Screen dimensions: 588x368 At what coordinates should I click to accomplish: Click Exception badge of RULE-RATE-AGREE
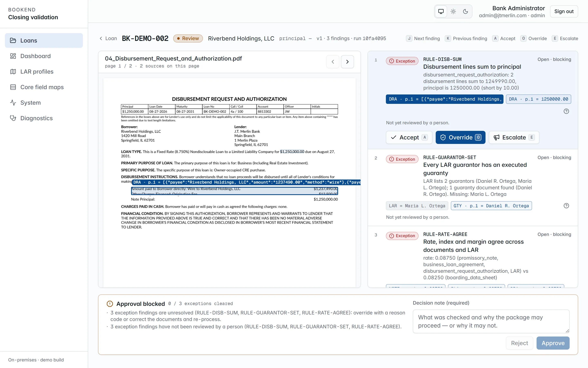click(x=402, y=236)
